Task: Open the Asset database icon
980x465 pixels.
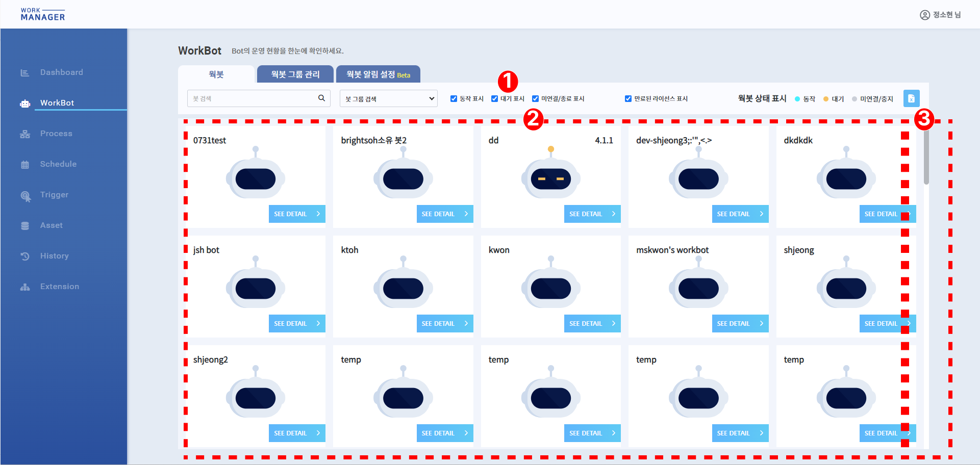Action: tap(25, 226)
